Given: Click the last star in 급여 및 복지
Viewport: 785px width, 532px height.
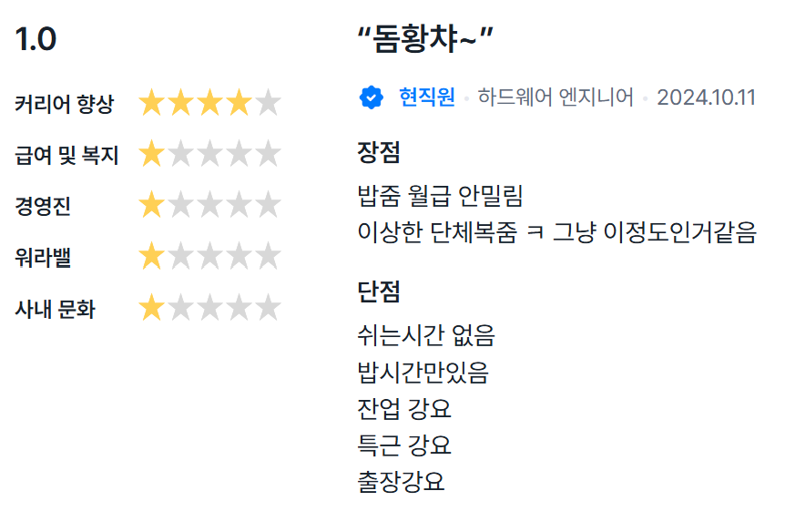Looking at the screenshot, I should click(x=268, y=155).
